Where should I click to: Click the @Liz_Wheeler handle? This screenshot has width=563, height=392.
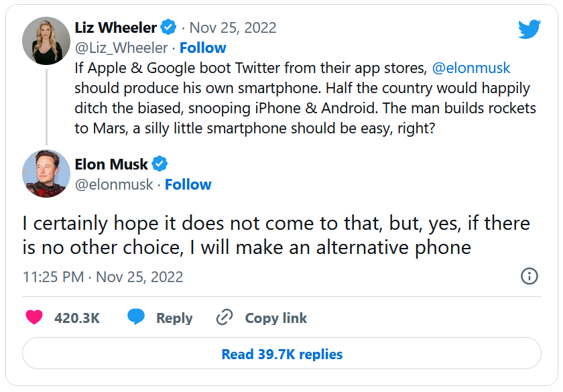(121, 48)
